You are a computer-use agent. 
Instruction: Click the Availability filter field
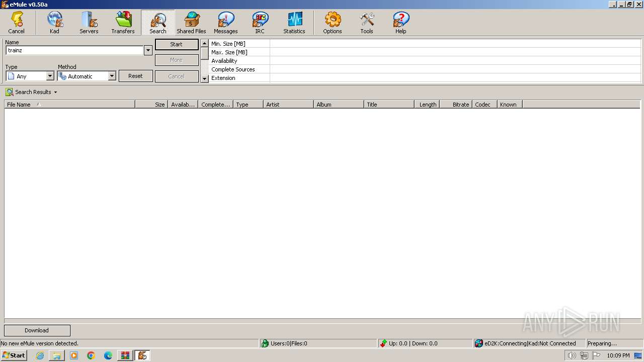point(455,61)
